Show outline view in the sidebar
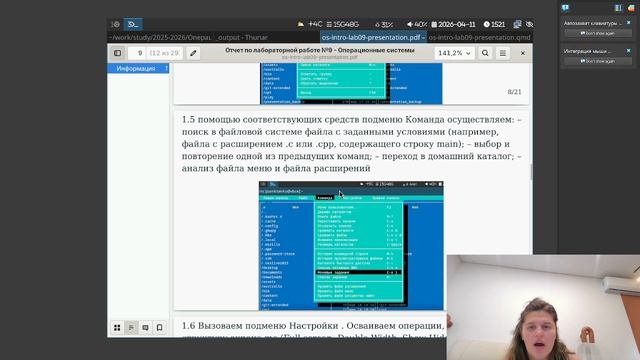640x360 pixels. [131, 327]
